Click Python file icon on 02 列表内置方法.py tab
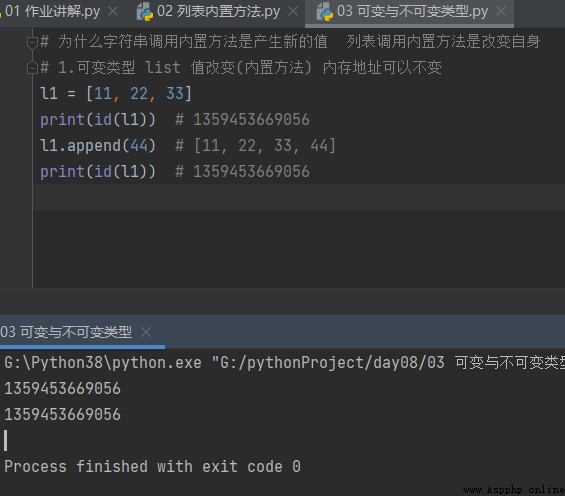Image resolution: width=565 pixels, height=496 pixels. 145,12
